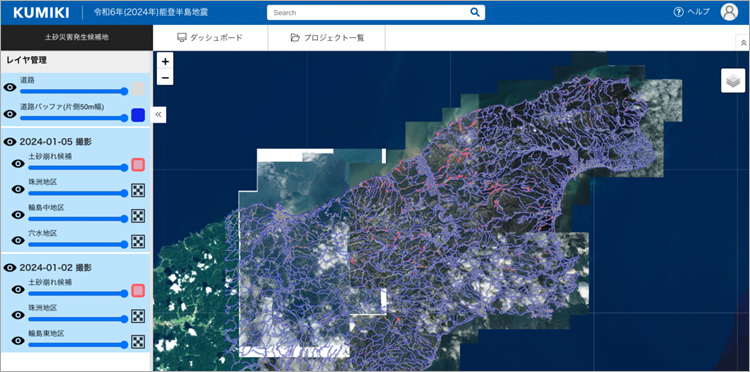Open the ダッシュボード tab
The image size is (750, 372).
(x=210, y=38)
